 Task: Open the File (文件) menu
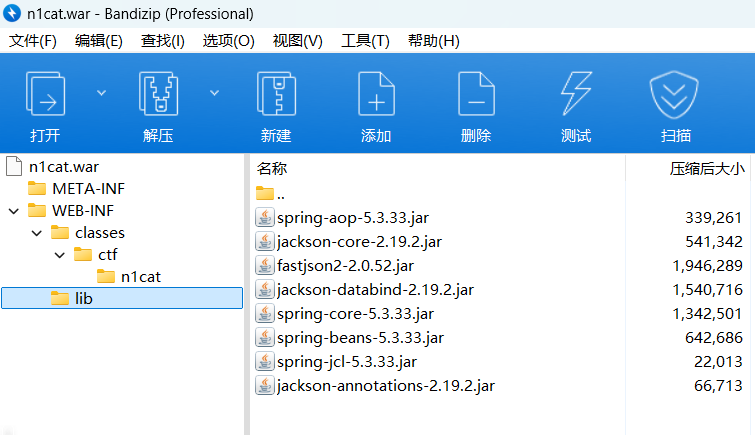32,41
